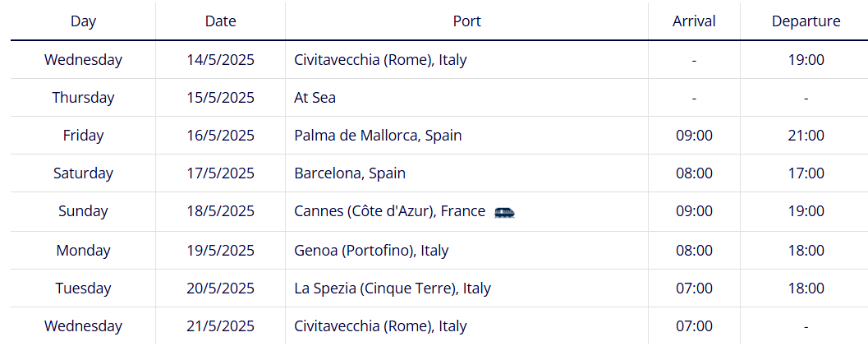Click the Arrival column header
Image resolution: width=868 pixels, height=360 pixels.
click(694, 21)
